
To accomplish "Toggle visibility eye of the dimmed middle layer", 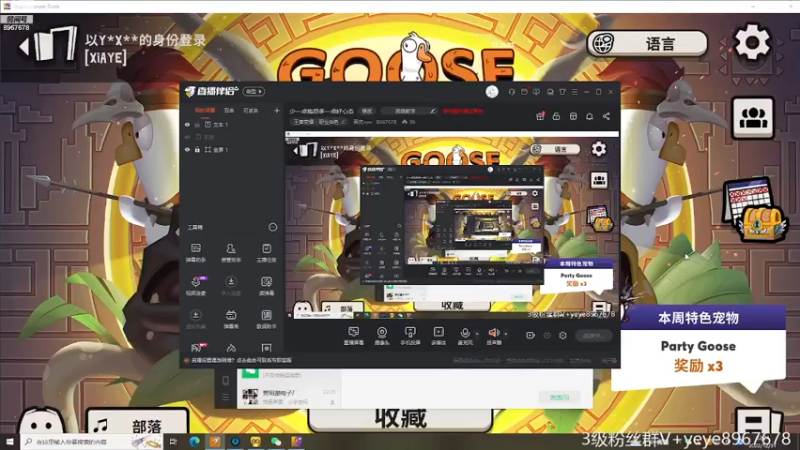I will pyautogui.click(x=187, y=137).
